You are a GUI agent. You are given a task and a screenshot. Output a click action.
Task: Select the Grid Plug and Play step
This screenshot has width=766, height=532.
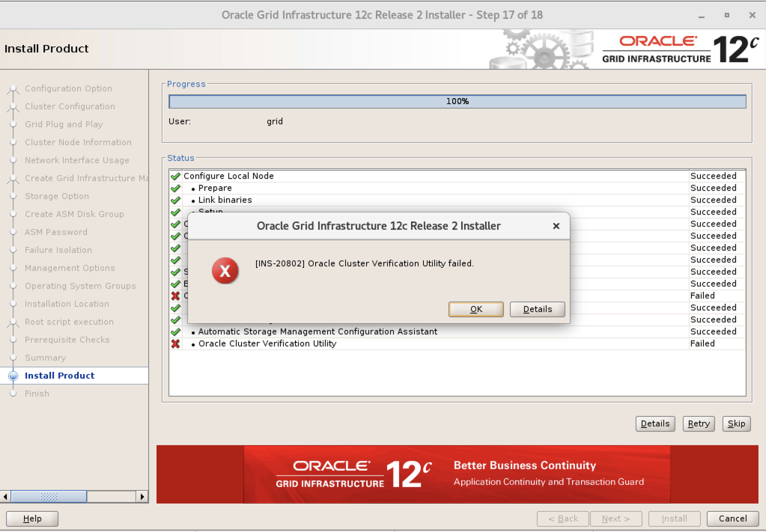coord(64,124)
